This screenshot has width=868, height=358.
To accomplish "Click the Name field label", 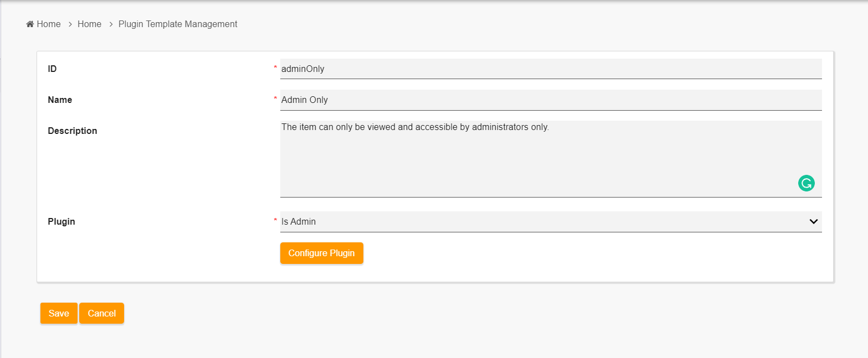I will click(60, 100).
